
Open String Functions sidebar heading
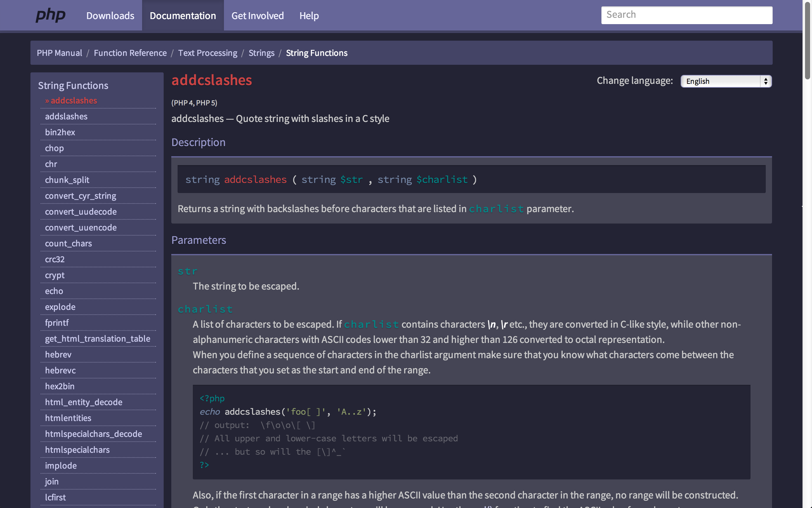pos(73,85)
